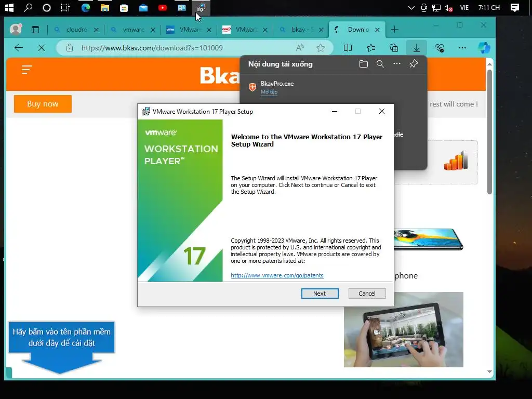Viewport: 532px width, 399px height.
Task: Click VMware installer taskbar icon
Action: (x=201, y=7)
